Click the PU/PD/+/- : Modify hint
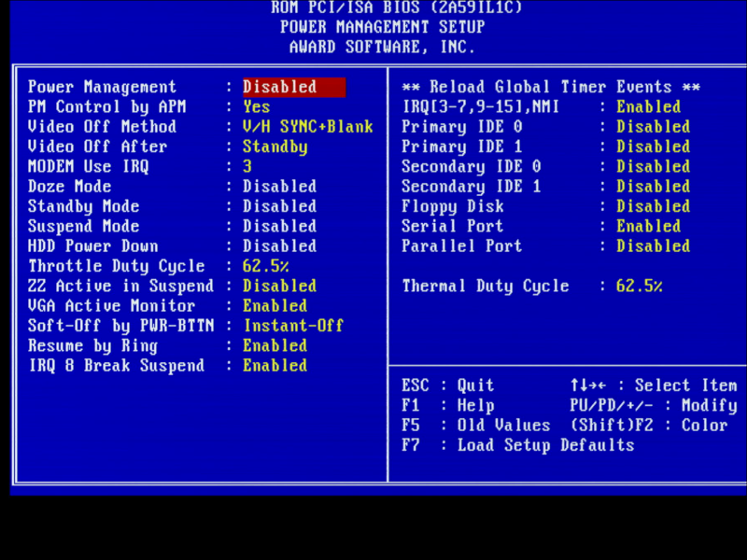 pos(654,406)
